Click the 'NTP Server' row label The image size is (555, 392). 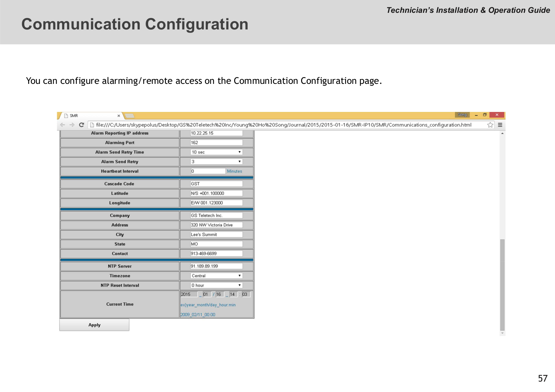coord(120,266)
